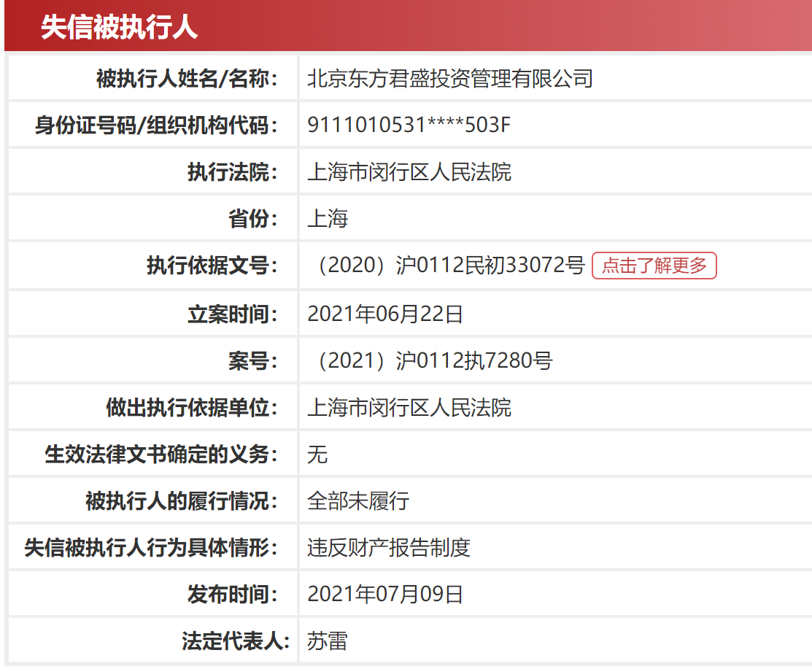Select 违反财产报告制度 text

(x=388, y=548)
